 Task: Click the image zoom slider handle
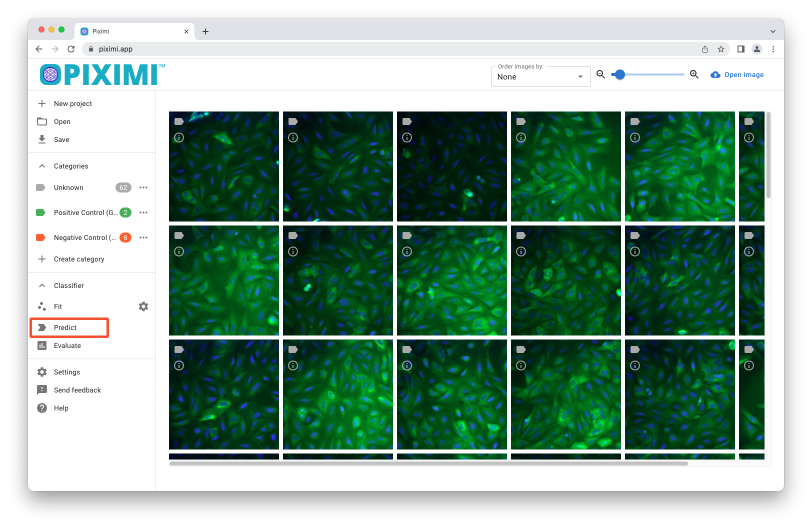click(x=620, y=74)
